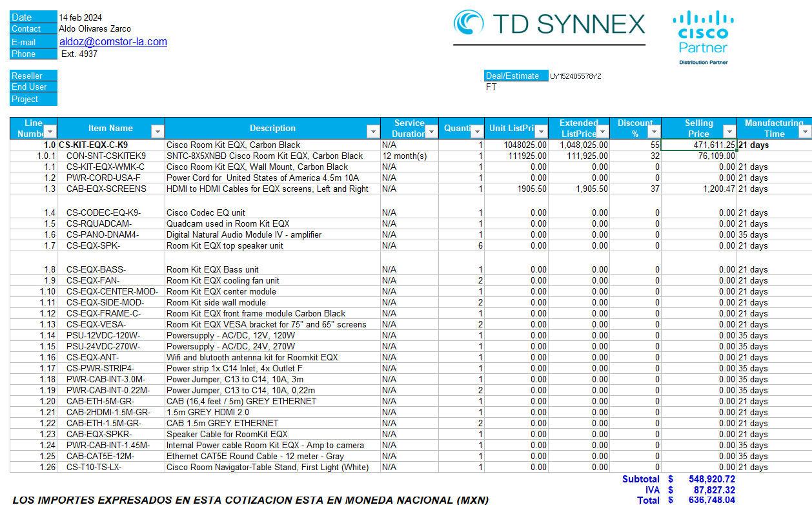Select item name 'CS-RQUADCAM-'
This screenshot has height=505, width=812.
click(99, 224)
